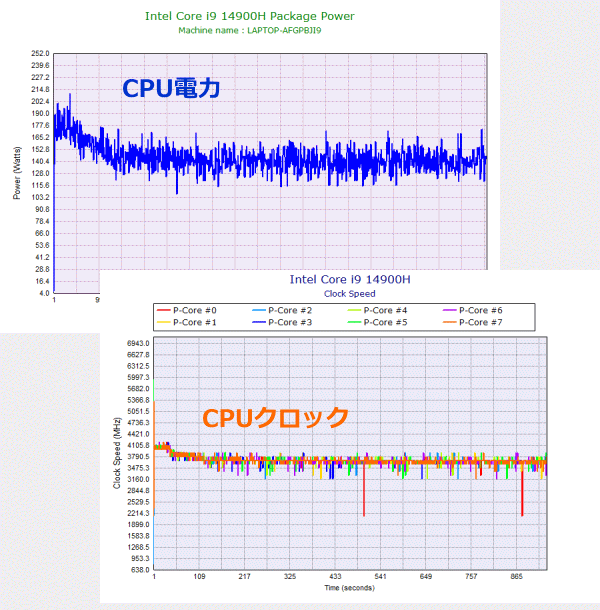600x610 pixels.
Task: Click the P-Core #7 legend entry
Action: 473,323
